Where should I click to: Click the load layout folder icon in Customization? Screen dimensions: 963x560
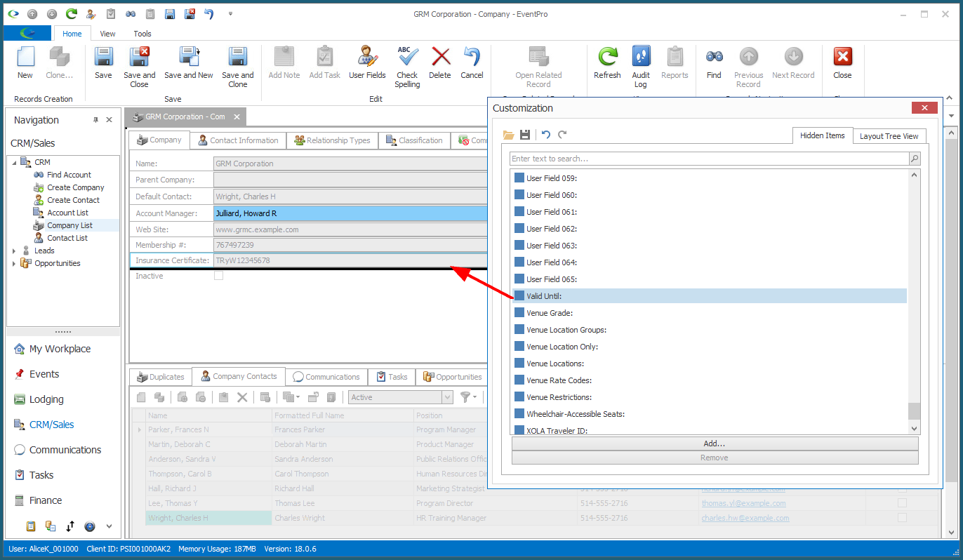click(x=509, y=135)
